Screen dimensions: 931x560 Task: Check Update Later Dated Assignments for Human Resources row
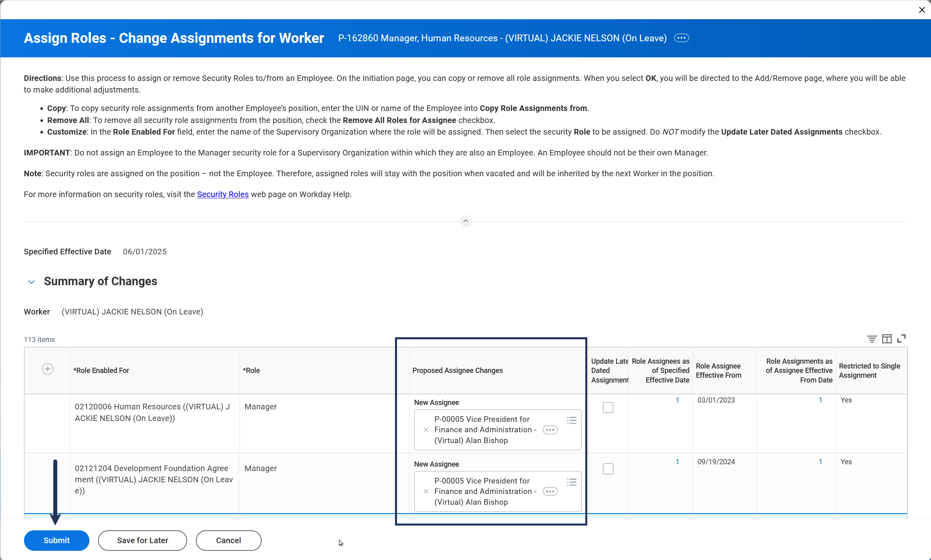tap(608, 407)
